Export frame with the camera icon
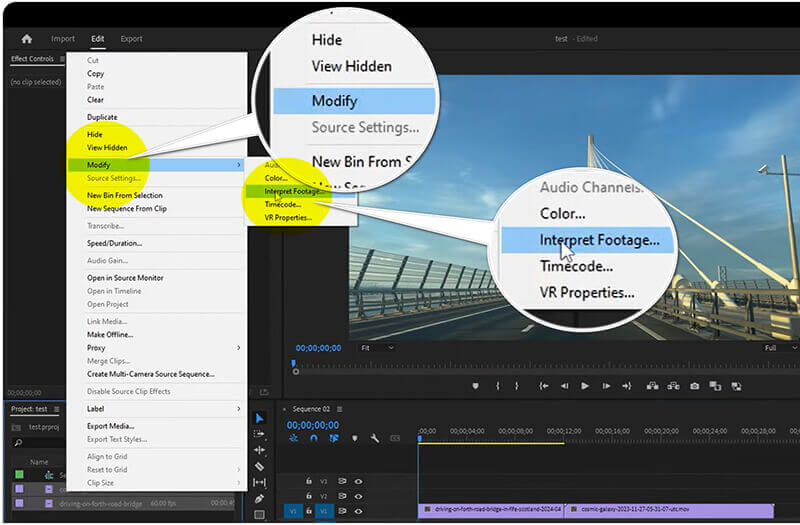800x525 pixels. (694, 386)
